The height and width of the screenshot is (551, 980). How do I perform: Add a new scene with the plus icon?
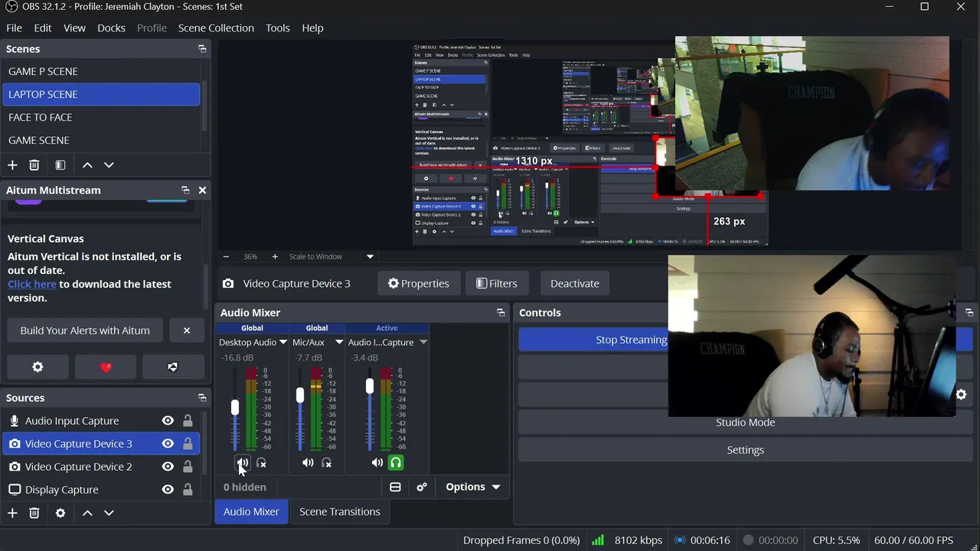[12, 165]
